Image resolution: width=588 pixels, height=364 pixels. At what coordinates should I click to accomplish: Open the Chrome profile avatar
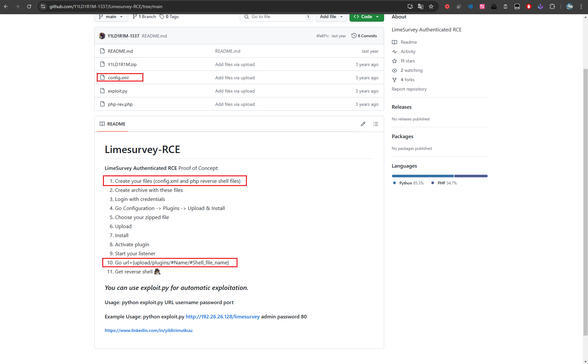coord(570,6)
